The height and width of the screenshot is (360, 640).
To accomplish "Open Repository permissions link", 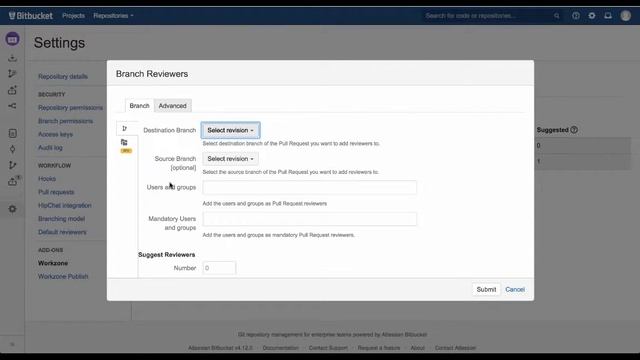I will point(70,108).
